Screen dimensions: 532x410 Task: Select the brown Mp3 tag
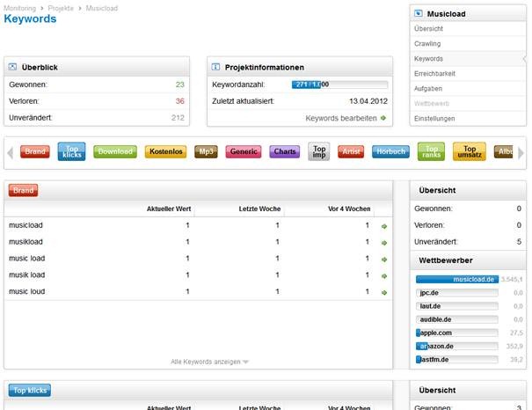pos(206,151)
